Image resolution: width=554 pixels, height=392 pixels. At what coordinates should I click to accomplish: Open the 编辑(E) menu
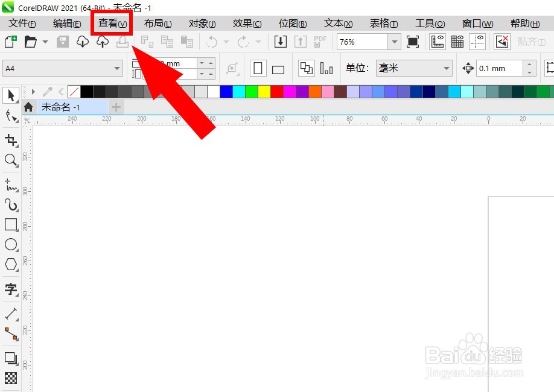pos(67,24)
